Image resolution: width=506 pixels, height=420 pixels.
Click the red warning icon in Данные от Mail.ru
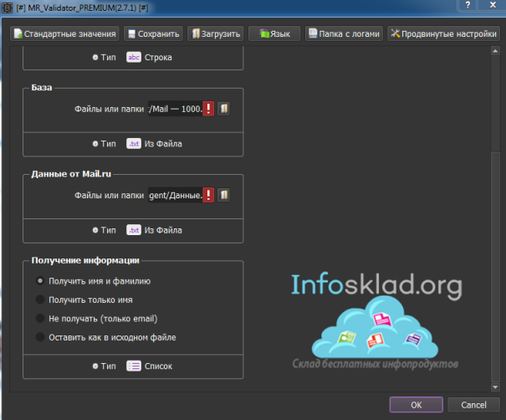point(208,195)
